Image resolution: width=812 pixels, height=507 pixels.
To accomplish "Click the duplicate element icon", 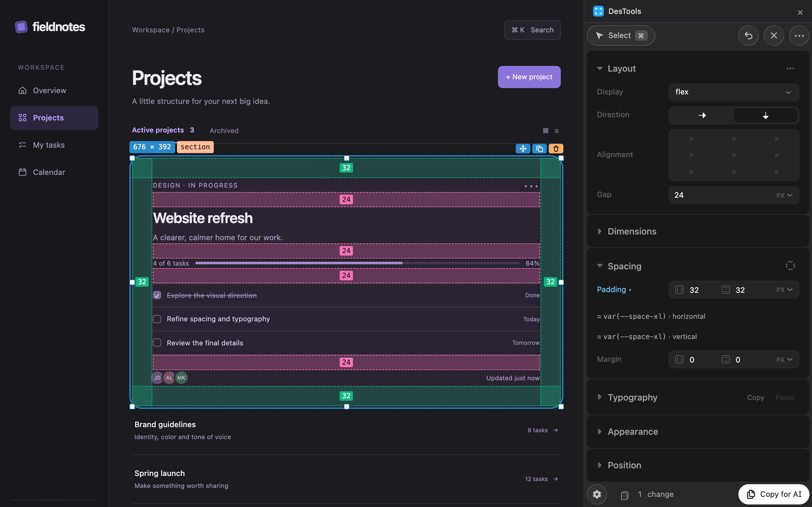I will coord(540,149).
